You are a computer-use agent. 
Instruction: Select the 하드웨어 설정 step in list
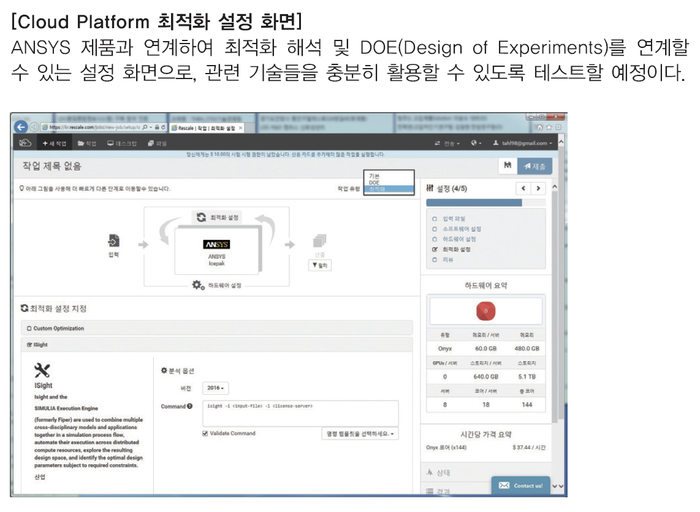coord(459,239)
